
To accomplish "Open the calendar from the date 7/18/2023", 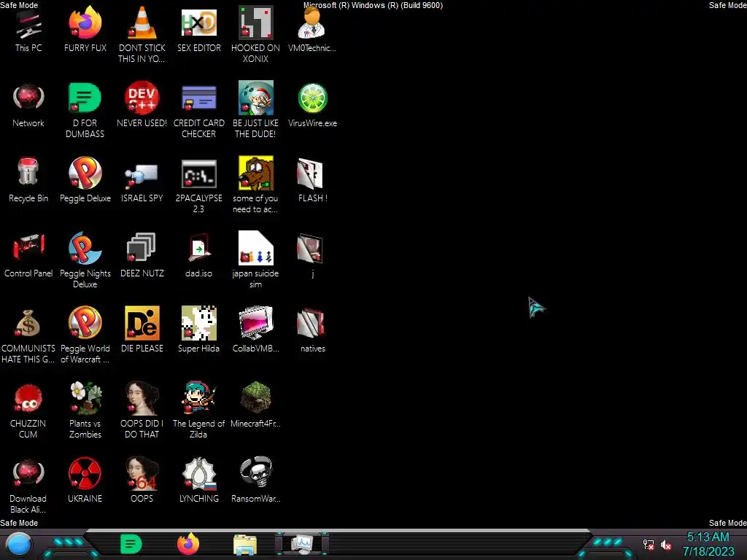I will pyautogui.click(x=708, y=551).
